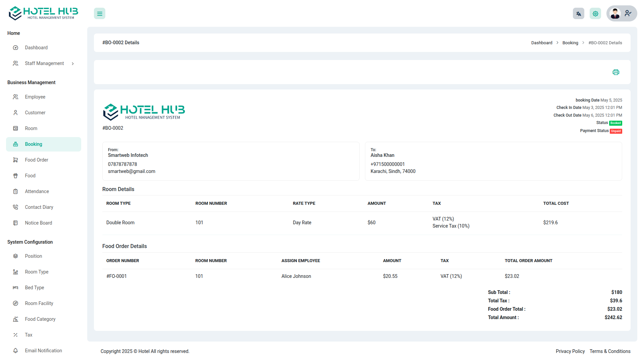Click the print invoice icon

tap(616, 72)
